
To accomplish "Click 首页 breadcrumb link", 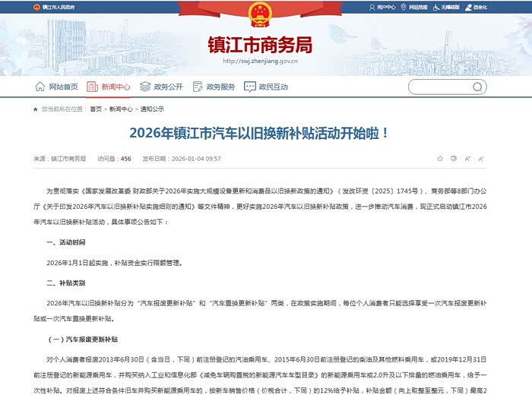I will [96, 109].
